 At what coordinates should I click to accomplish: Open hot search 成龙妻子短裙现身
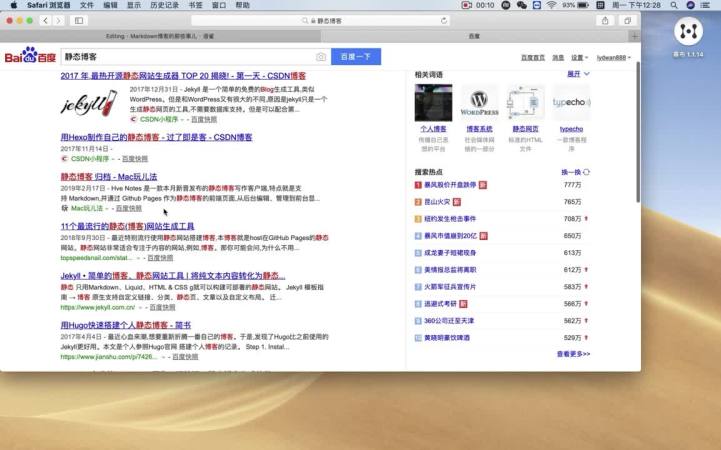(x=450, y=253)
